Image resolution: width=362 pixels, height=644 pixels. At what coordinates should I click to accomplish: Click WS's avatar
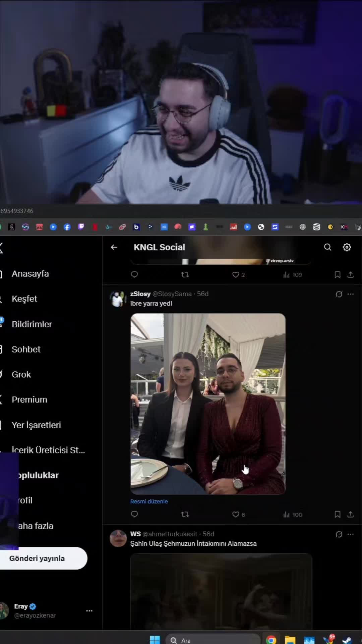(118, 539)
